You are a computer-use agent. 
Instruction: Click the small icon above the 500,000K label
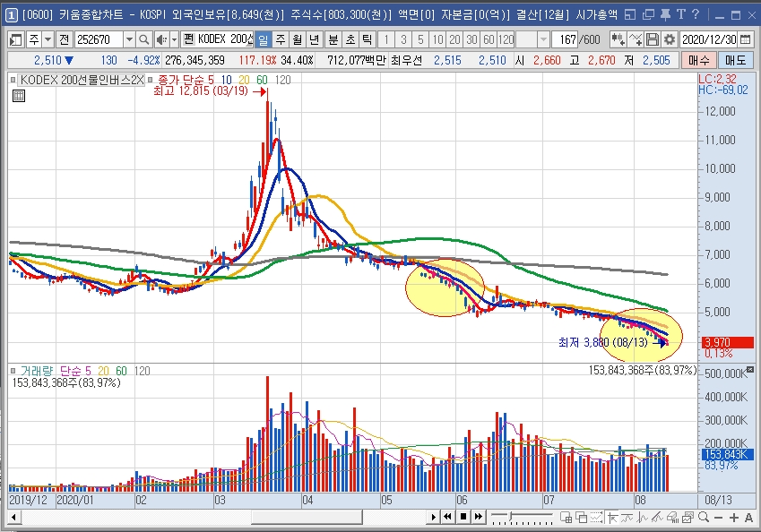pos(750,370)
